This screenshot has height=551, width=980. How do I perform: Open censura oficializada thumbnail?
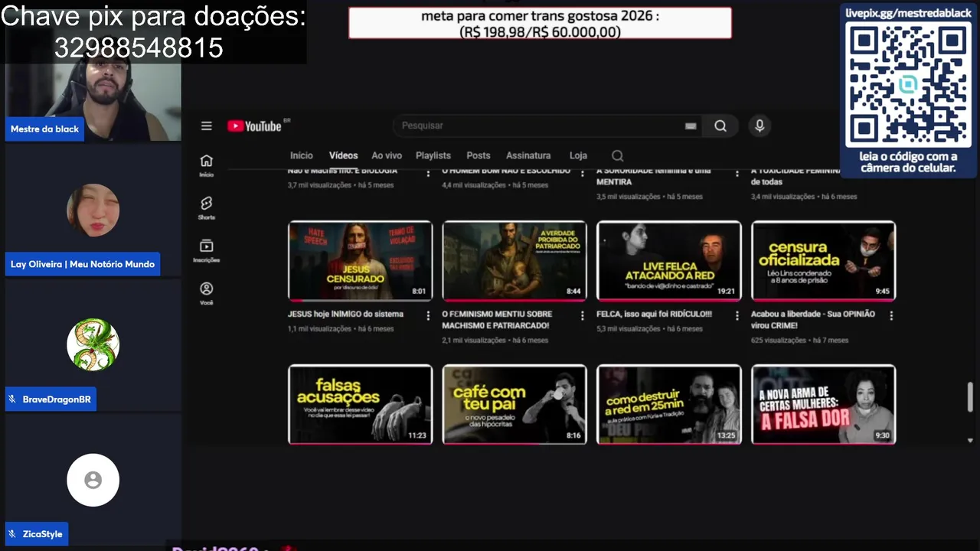[x=824, y=260]
